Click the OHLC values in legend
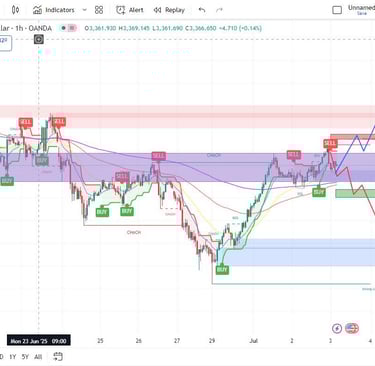The width and height of the screenshot is (375, 366). tap(173, 28)
